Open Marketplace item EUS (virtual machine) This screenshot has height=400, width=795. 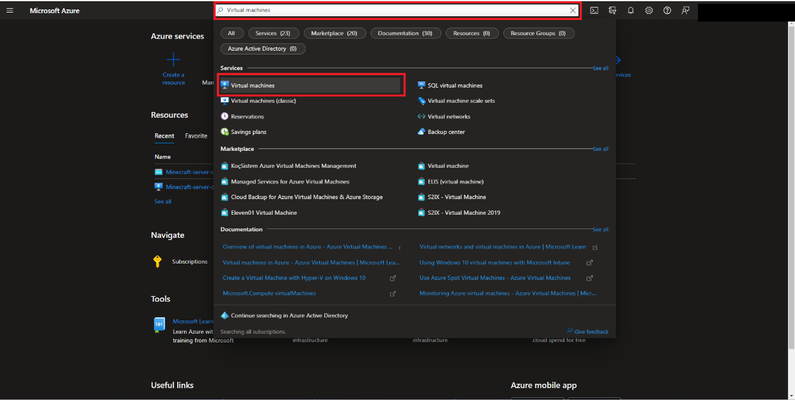coord(455,181)
